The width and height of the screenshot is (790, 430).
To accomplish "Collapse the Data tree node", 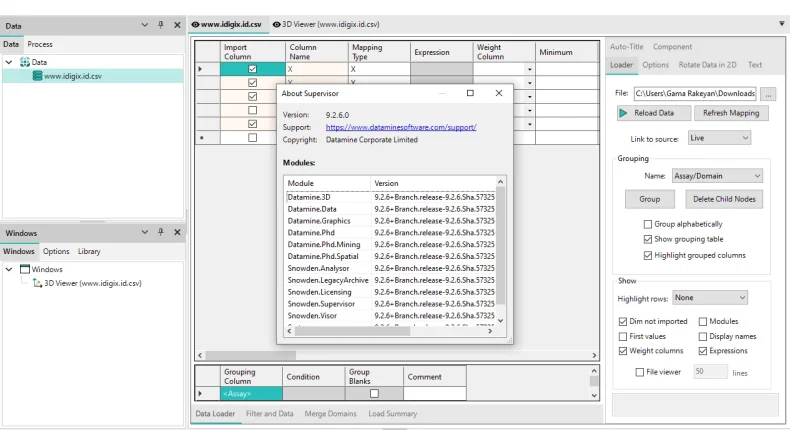I will pos(9,62).
